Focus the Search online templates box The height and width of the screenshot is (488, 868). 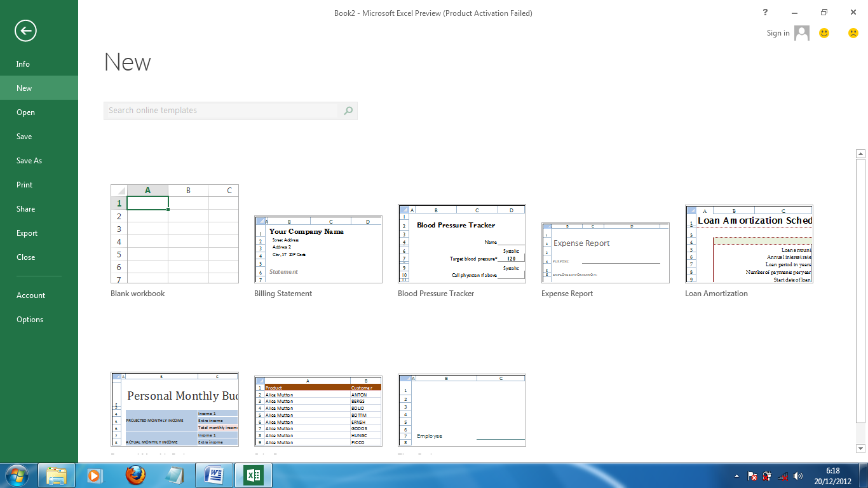tap(222, 111)
